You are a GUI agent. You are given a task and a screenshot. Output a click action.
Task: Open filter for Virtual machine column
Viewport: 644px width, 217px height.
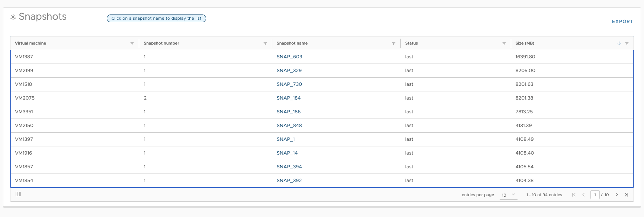point(132,44)
